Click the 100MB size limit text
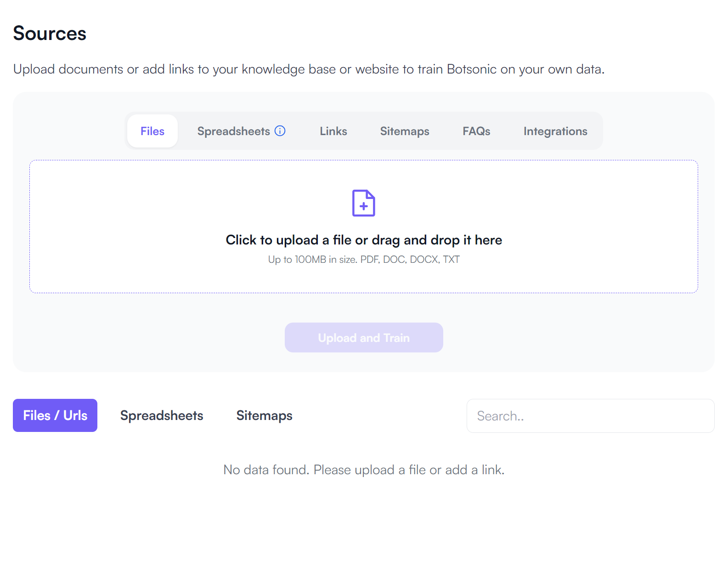This screenshot has width=728, height=573. tap(363, 259)
